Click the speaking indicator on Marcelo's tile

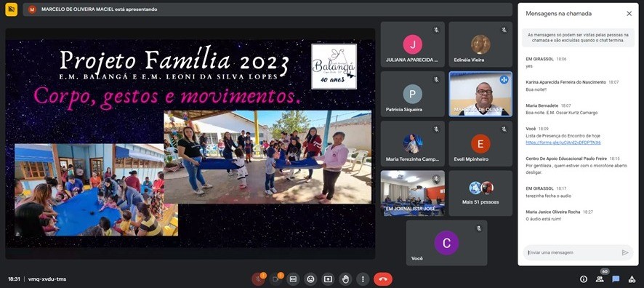tap(504, 80)
